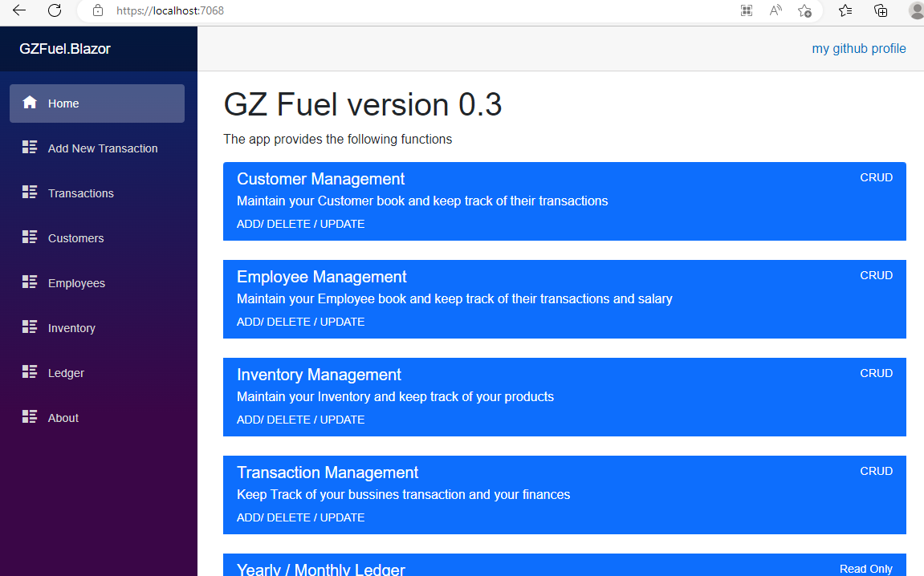924x576 pixels.
Task: Click the icon beside Ledger
Action: 30,371
